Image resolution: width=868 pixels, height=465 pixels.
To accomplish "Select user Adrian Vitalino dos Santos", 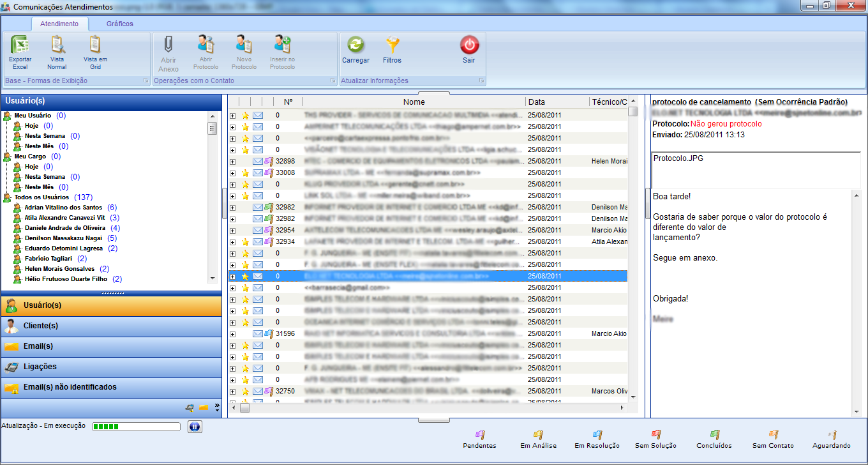I will click(63, 208).
